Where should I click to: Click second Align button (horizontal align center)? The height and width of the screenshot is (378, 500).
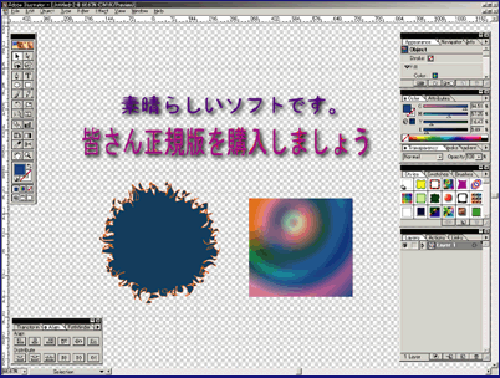[x=35, y=341]
